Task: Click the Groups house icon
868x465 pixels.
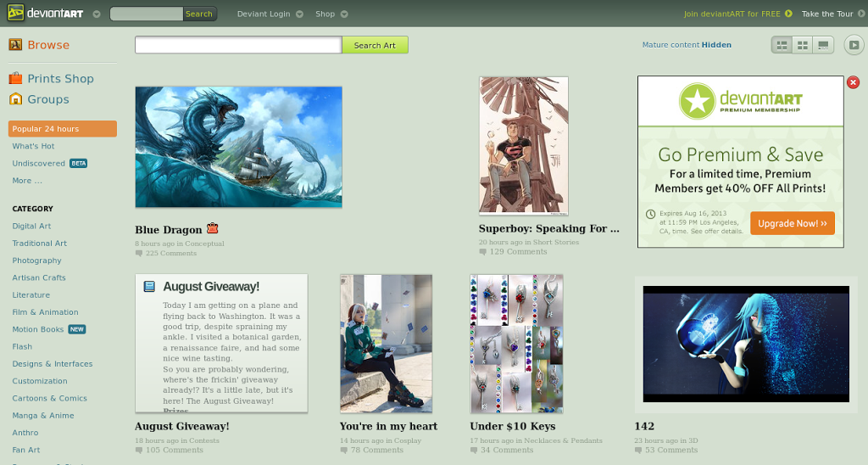Action: (15, 98)
